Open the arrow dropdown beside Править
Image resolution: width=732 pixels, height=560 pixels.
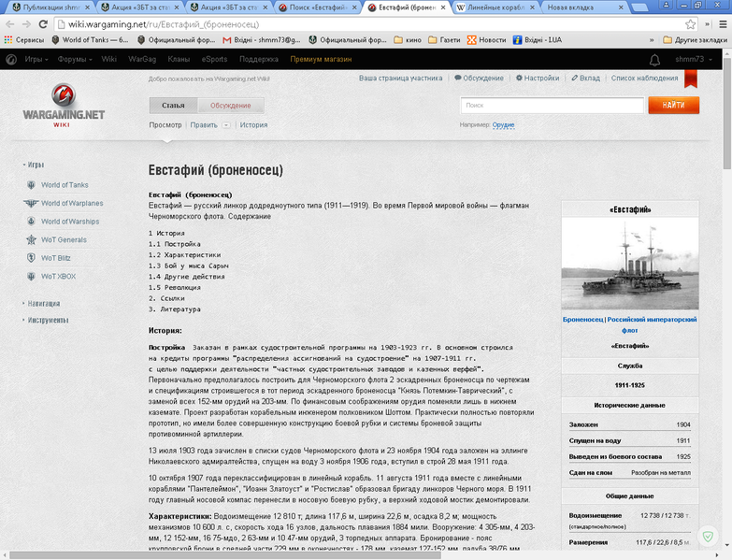[226, 125]
